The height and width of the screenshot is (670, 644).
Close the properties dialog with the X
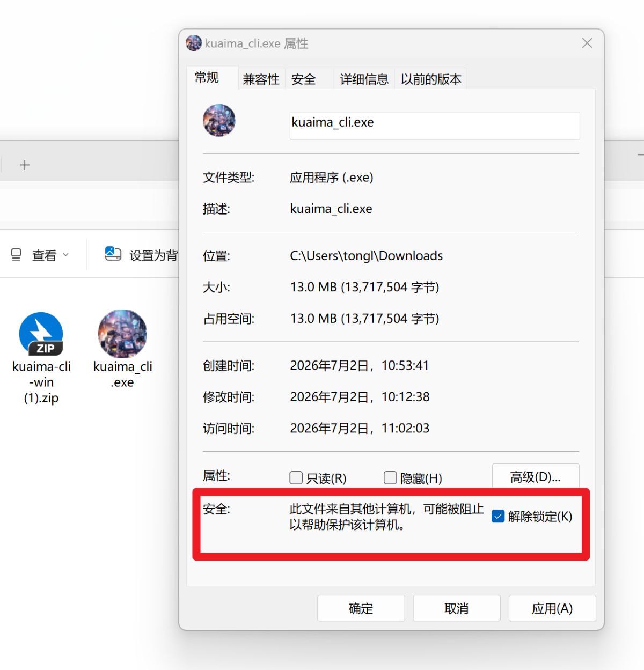coord(587,43)
